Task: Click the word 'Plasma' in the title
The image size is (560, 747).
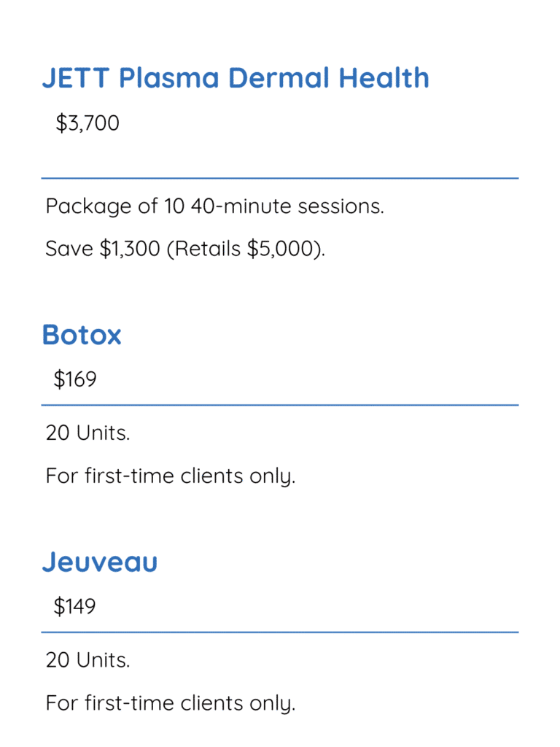Action: tap(169, 77)
